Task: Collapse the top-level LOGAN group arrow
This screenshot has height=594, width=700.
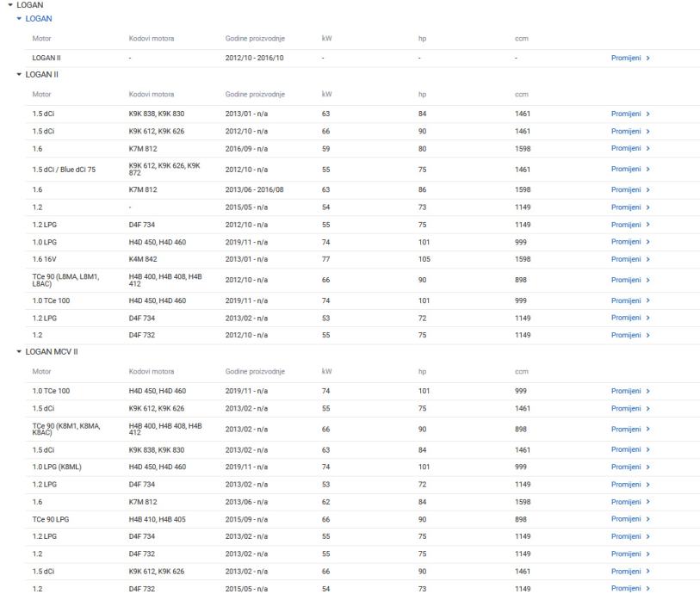Action: tap(10, 5)
